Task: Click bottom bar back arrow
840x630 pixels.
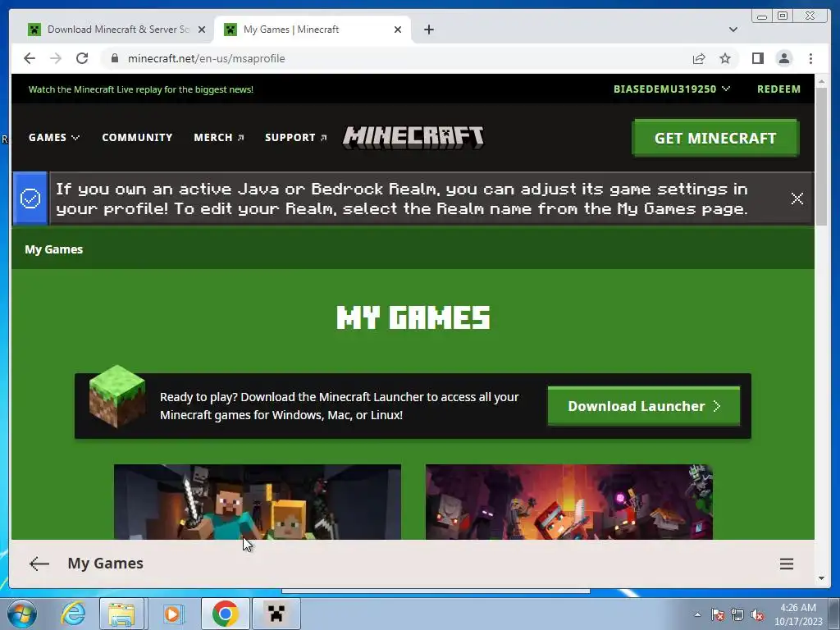Action: (39, 564)
